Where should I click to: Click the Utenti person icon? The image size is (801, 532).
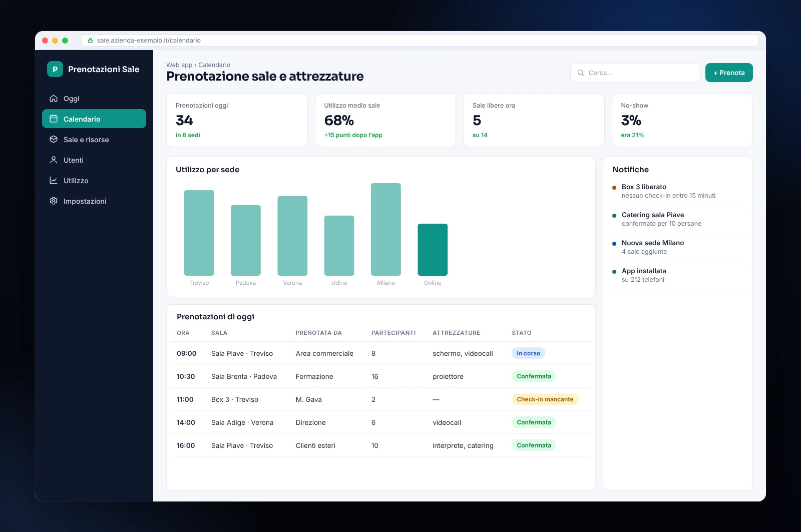point(54,160)
